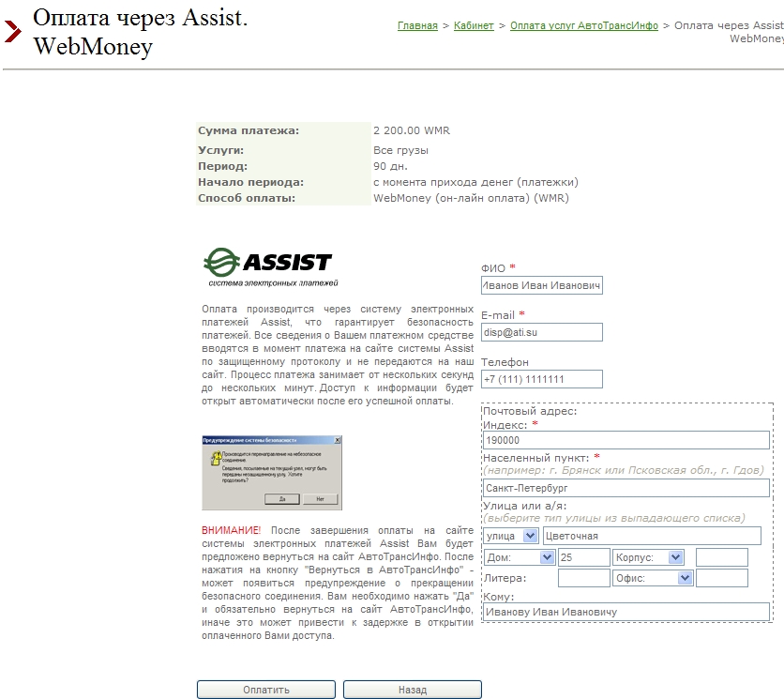The image size is (784, 699).
Task: Open the Главная breadcrumb link
Action: coord(417,25)
